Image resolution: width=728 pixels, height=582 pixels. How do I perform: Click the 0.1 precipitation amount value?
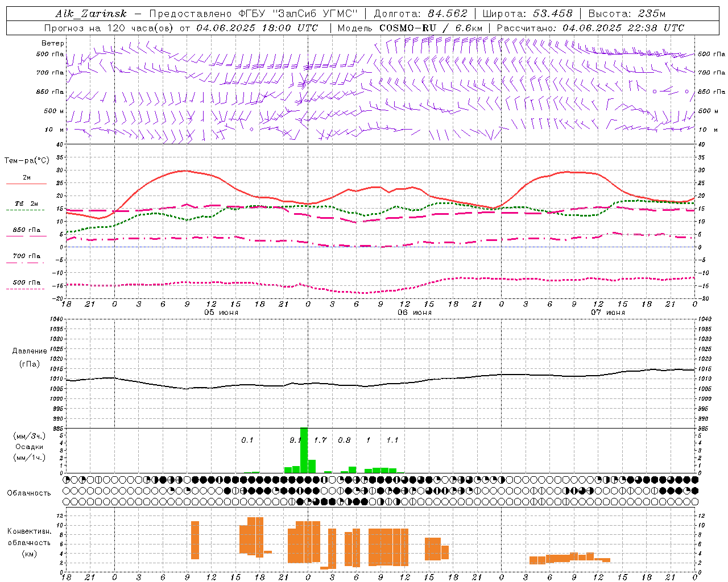[x=247, y=440]
